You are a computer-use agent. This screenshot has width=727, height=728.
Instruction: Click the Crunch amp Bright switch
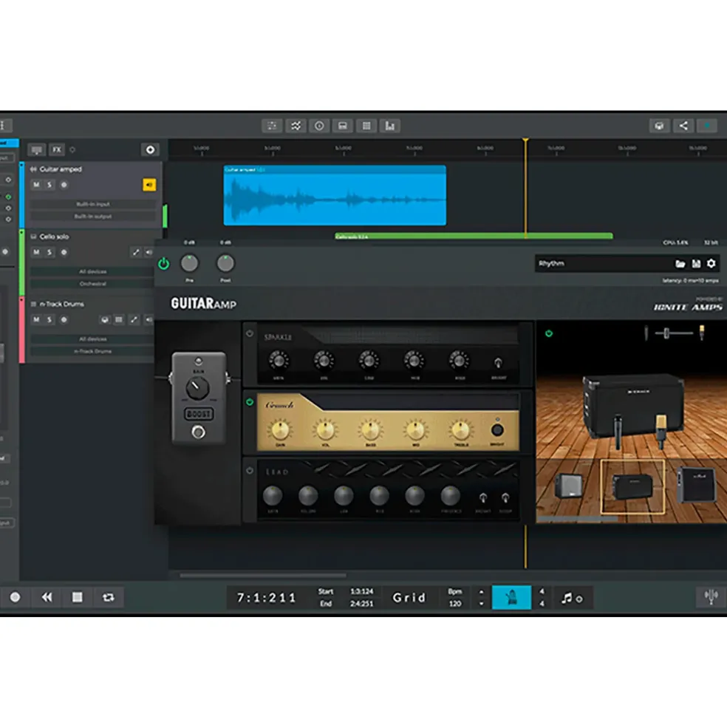pyautogui.click(x=497, y=430)
